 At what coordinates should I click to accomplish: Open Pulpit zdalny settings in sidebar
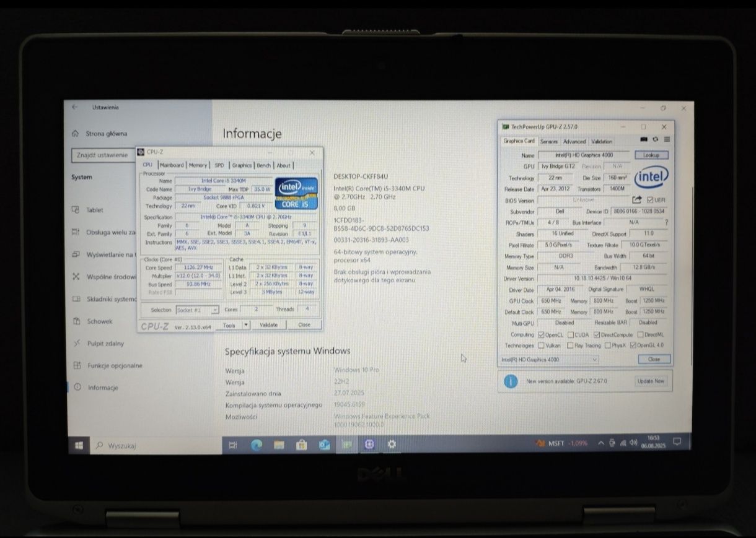pos(98,344)
